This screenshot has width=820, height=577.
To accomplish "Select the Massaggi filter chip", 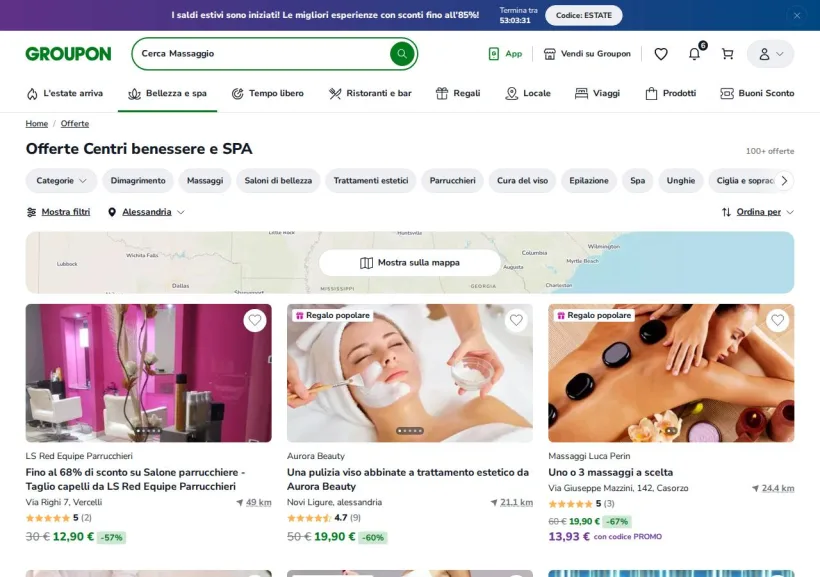I will (205, 180).
